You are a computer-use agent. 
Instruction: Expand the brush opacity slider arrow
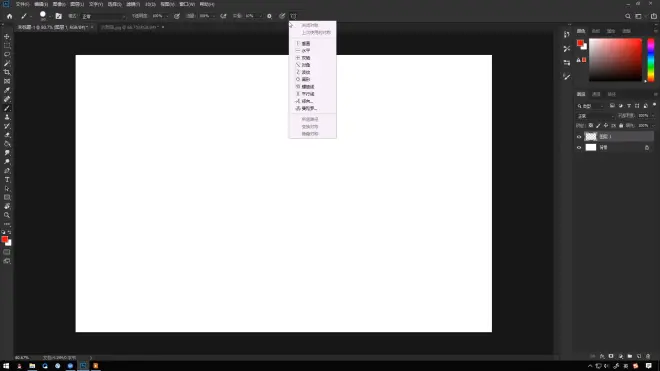pyautogui.click(x=167, y=16)
